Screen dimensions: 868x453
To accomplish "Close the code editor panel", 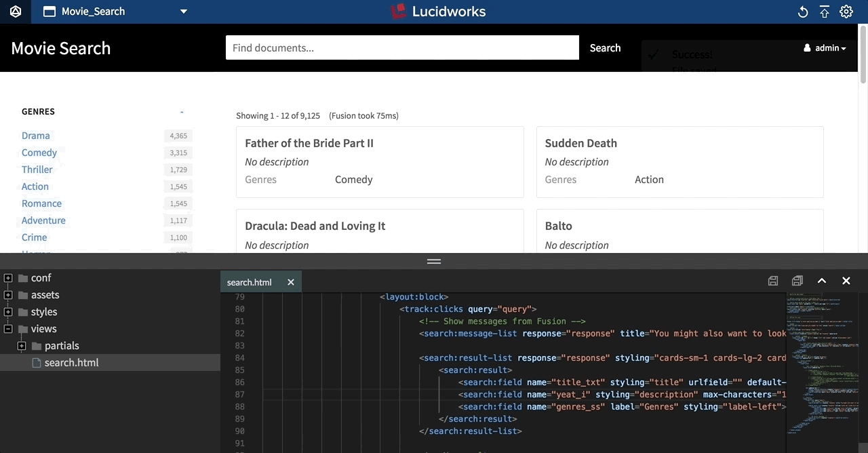I will [x=846, y=281].
